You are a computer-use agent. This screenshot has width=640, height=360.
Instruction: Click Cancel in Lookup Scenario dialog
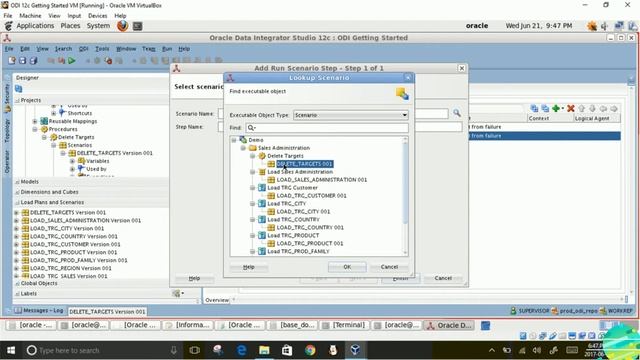389,267
